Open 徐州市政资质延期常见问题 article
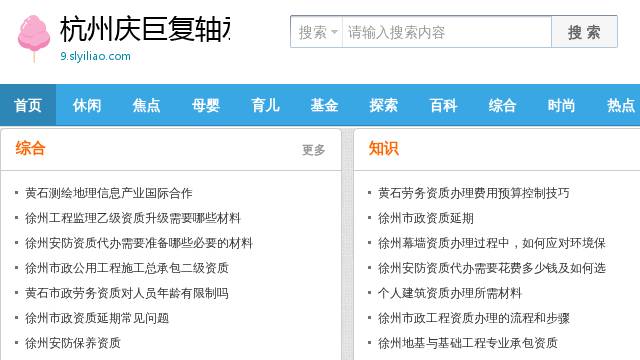 tap(97, 318)
